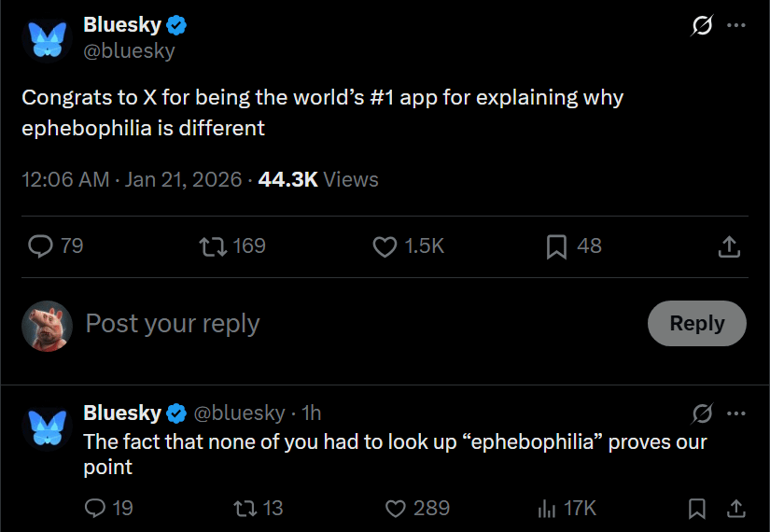
Task: Bookmark the reply post
Action: 696,508
